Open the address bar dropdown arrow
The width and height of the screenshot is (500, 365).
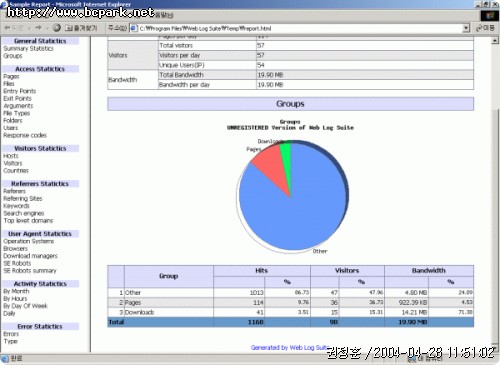click(x=466, y=28)
